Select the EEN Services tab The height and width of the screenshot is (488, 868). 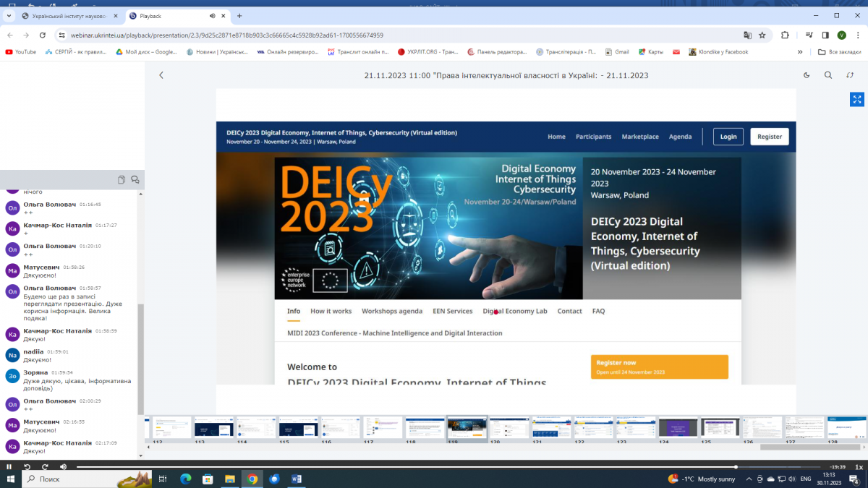pyautogui.click(x=452, y=312)
